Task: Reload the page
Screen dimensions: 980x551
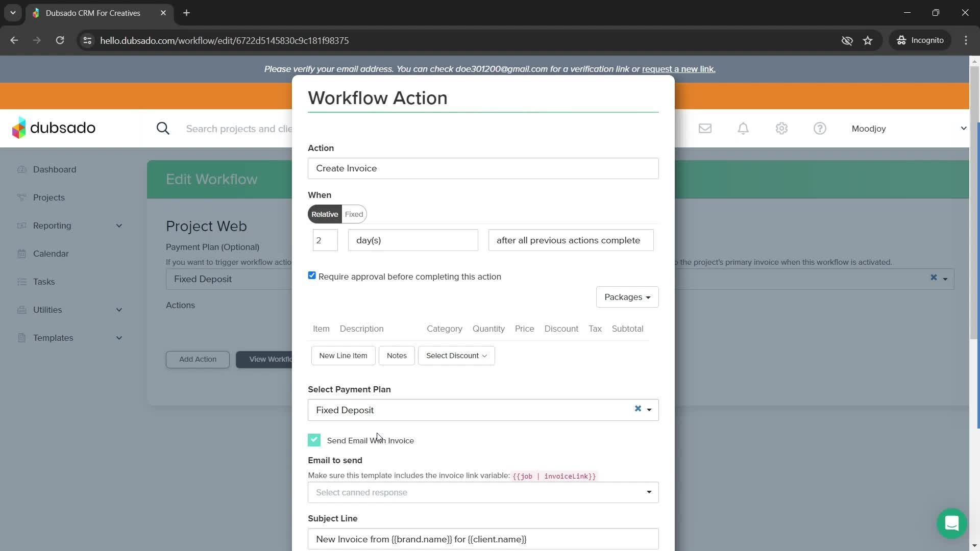Action: click(x=60, y=40)
